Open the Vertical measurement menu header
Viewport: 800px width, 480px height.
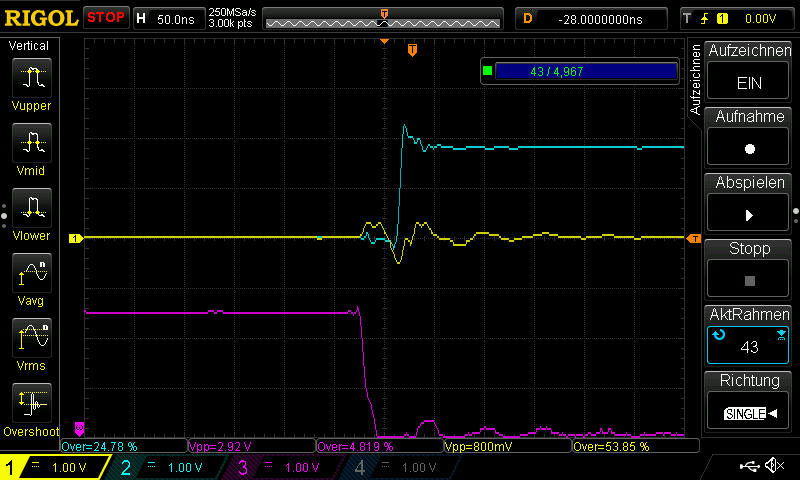(x=29, y=46)
